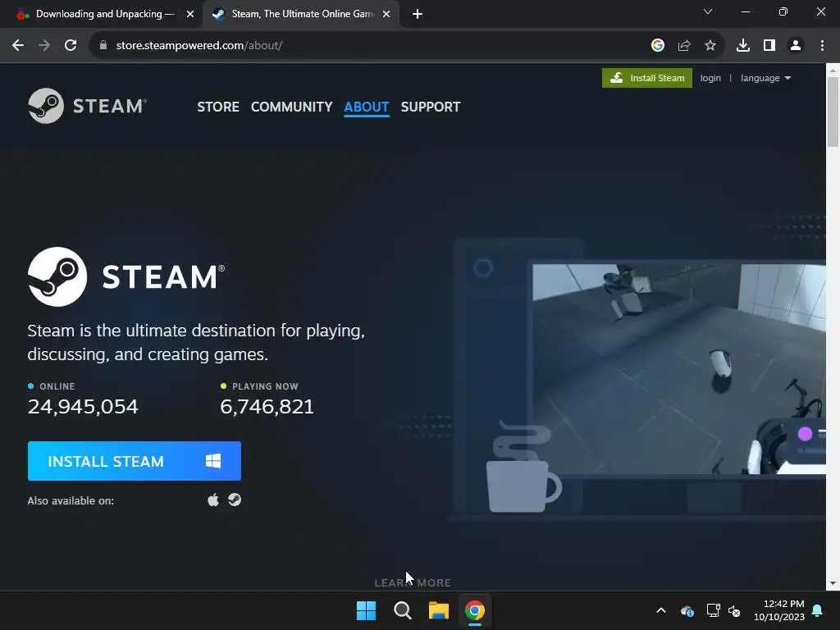Show hidden system tray icons

(x=661, y=610)
